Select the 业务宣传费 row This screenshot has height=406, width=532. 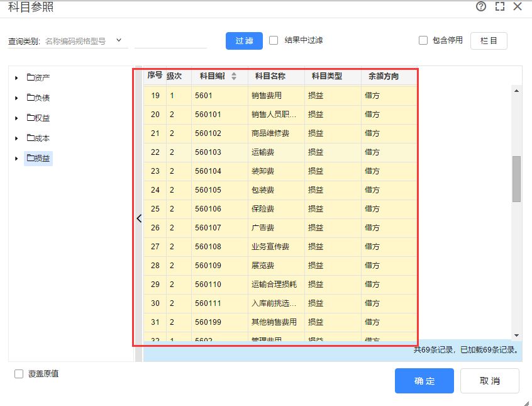click(x=280, y=246)
